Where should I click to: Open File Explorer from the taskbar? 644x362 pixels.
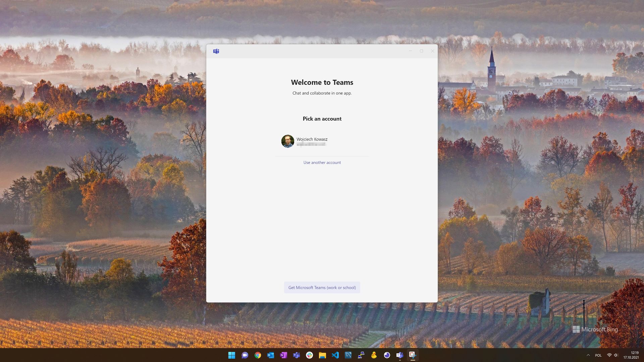322,355
